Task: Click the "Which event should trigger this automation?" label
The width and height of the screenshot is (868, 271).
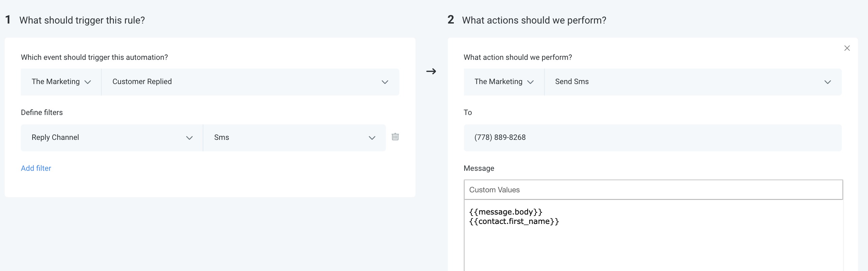Action: click(94, 57)
